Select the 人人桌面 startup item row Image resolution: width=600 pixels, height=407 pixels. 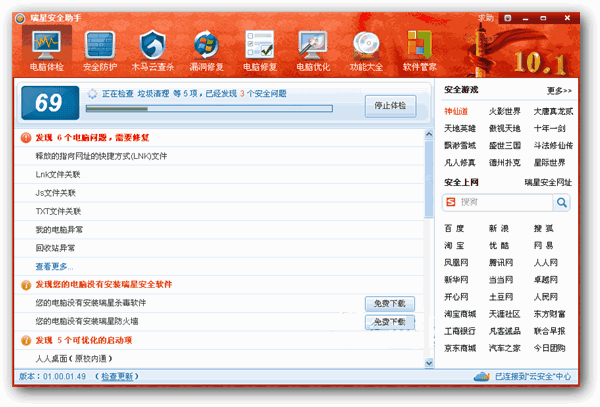[219, 359]
